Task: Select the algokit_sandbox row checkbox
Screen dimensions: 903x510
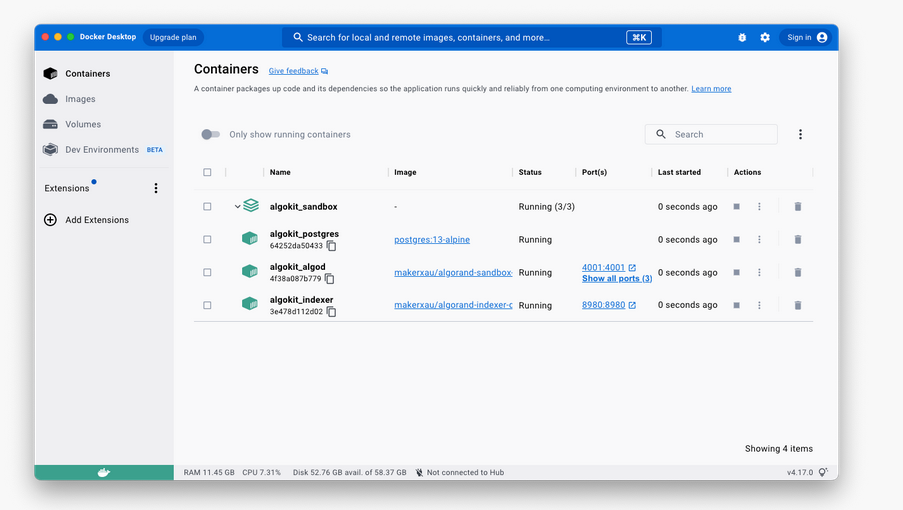Action: tap(207, 207)
